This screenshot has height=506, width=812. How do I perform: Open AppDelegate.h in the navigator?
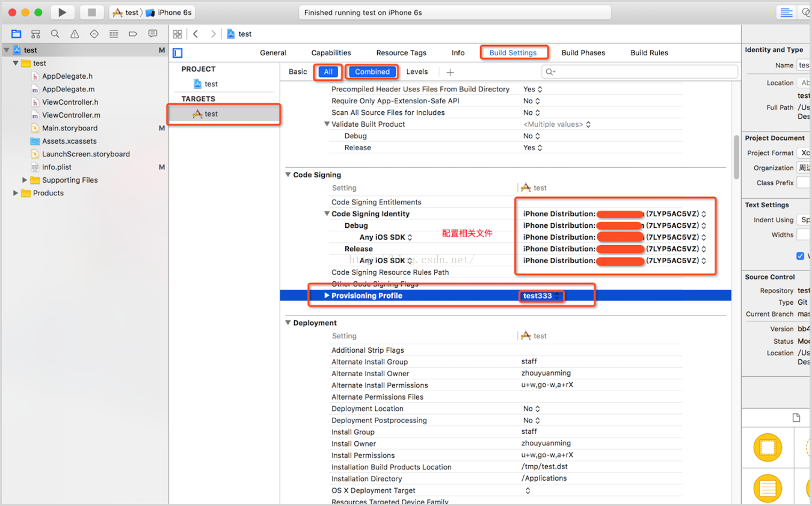(67, 76)
